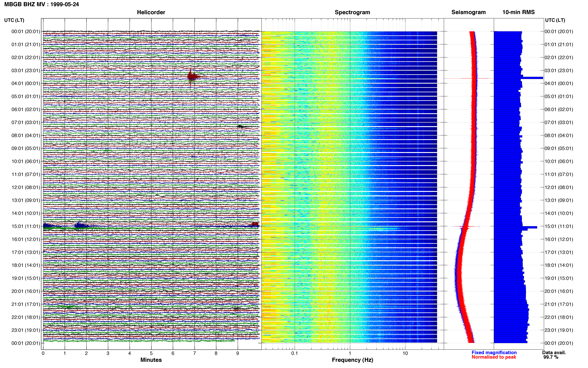Click the left 'UTC (LT)' axis label

[x=14, y=20]
